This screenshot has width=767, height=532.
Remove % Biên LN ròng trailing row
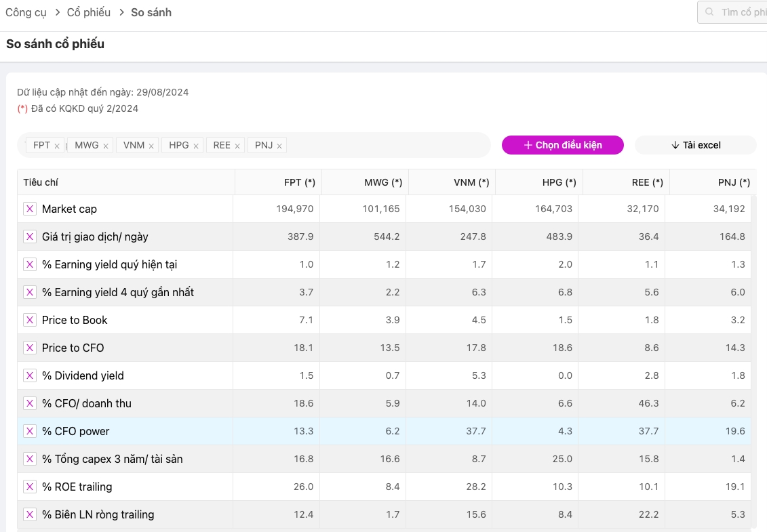pyautogui.click(x=30, y=514)
